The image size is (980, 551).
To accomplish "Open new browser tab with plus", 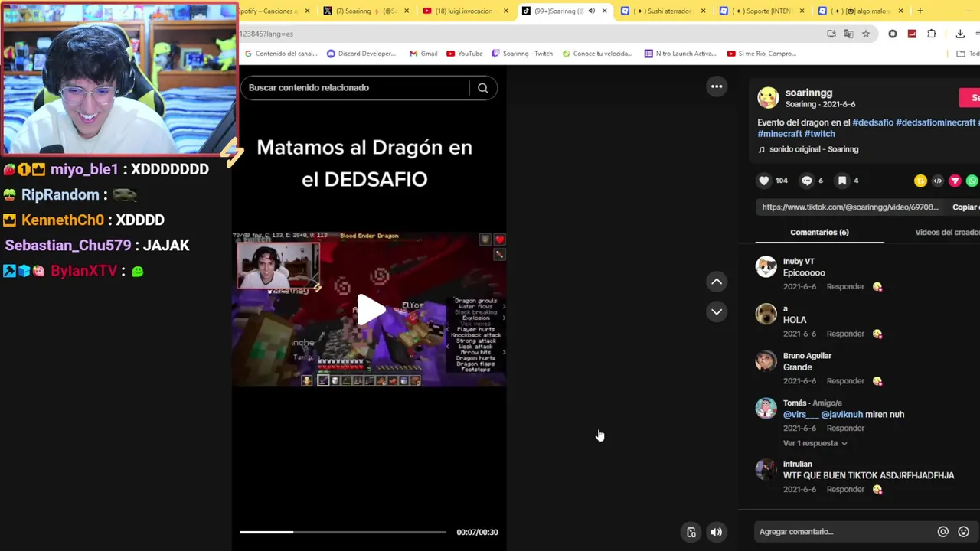I will click(x=920, y=11).
